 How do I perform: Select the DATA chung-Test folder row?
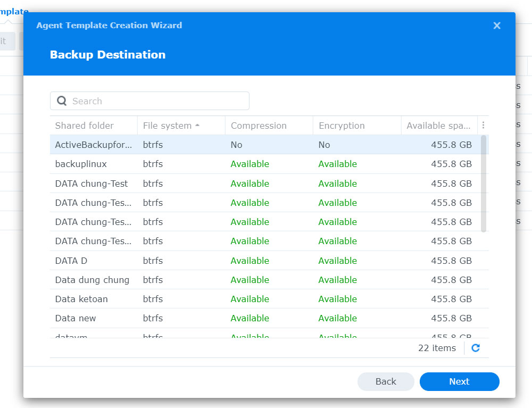[265, 184]
